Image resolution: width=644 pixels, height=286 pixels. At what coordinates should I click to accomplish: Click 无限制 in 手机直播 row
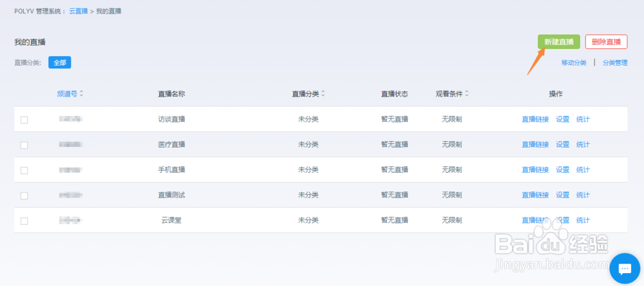pyautogui.click(x=452, y=169)
